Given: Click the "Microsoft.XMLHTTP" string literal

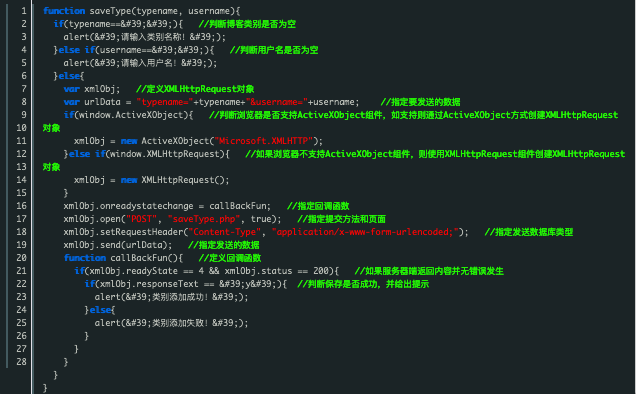Looking at the screenshot, I should 264,141.
